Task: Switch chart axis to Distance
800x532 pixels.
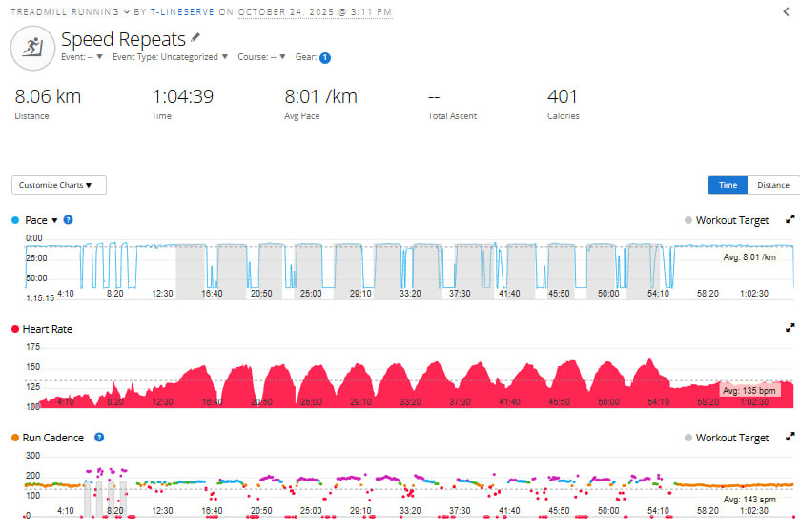Action: 773,185
